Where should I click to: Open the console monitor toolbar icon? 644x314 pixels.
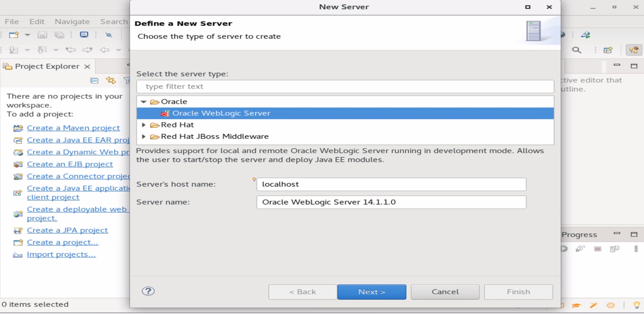[x=84, y=35]
